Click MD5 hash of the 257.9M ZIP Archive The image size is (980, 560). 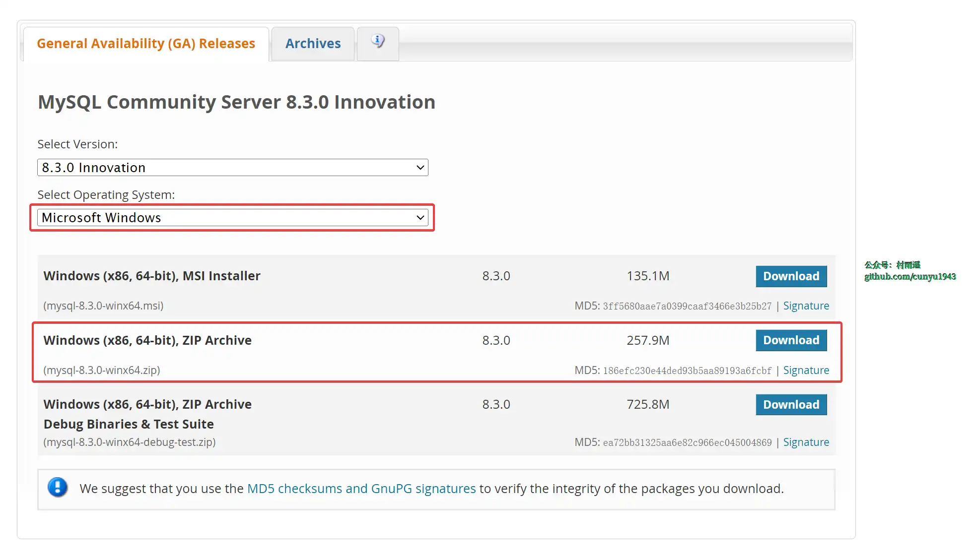coord(687,371)
